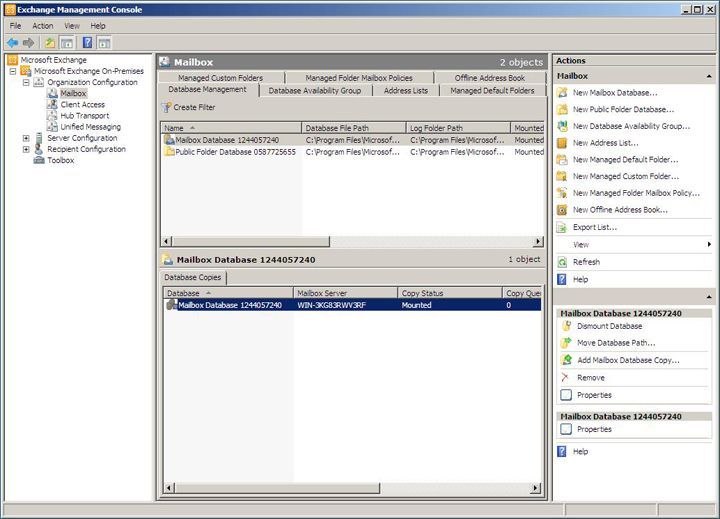Screen dimensions: 720x519
Task: Click the Create Filter funnel icon
Action: [166, 107]
